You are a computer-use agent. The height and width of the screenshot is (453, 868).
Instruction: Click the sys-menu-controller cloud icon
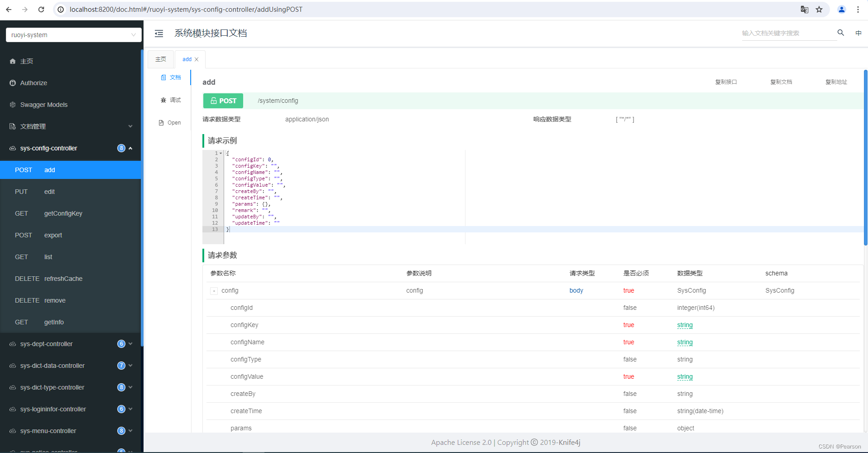coord(13,431)
